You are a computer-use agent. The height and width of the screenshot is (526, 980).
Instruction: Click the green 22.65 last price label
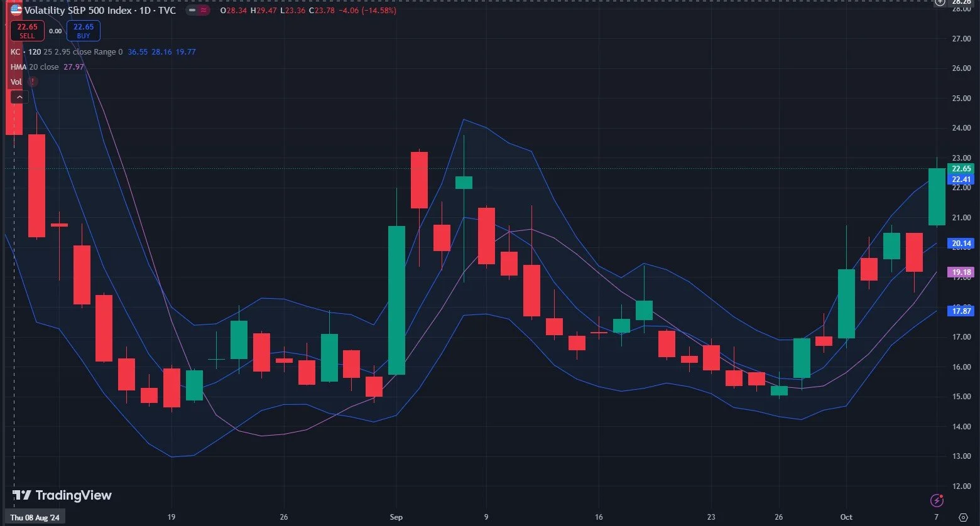[x=962, y=169]
